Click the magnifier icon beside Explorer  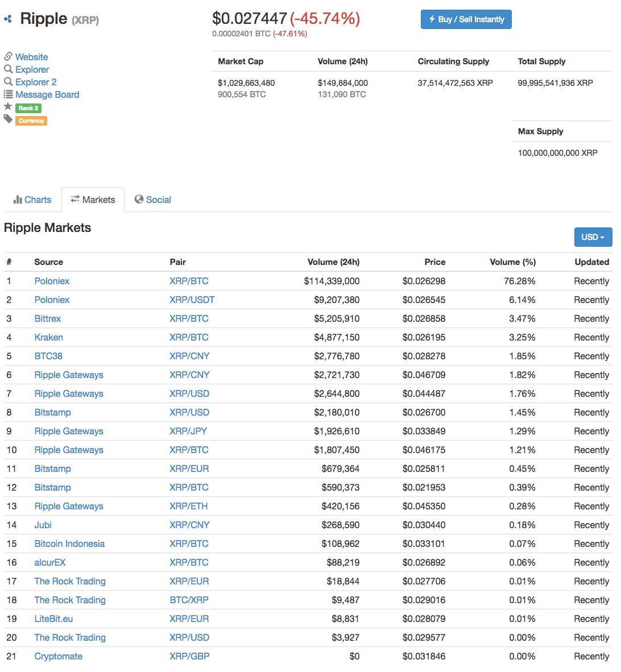pyautogui.click(x=8, y=69)
